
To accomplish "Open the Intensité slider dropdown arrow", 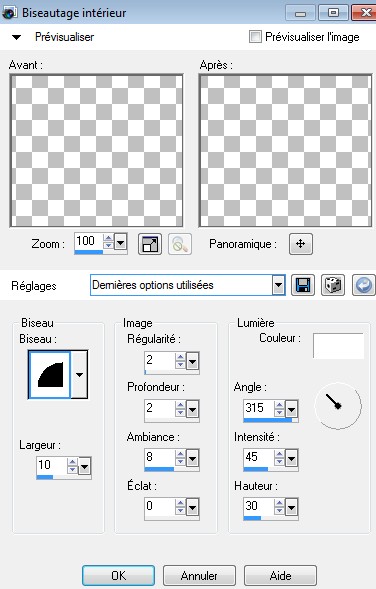I will 291,459.
